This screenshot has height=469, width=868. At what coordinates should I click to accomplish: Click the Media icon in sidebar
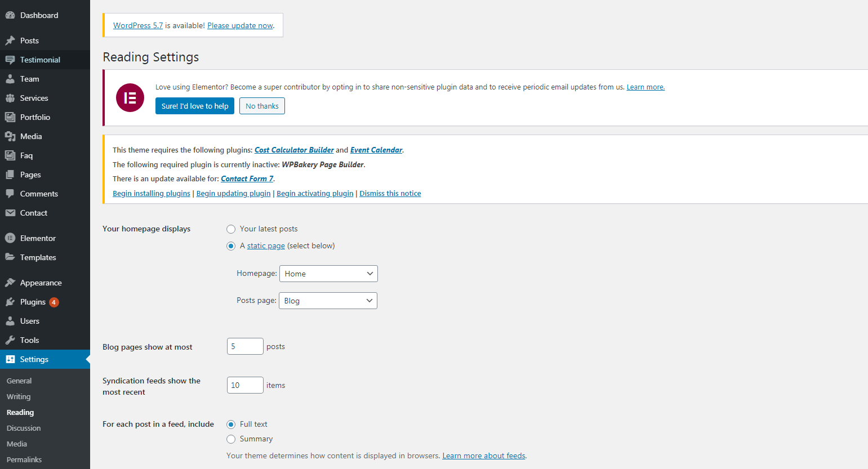pos(10,136)
